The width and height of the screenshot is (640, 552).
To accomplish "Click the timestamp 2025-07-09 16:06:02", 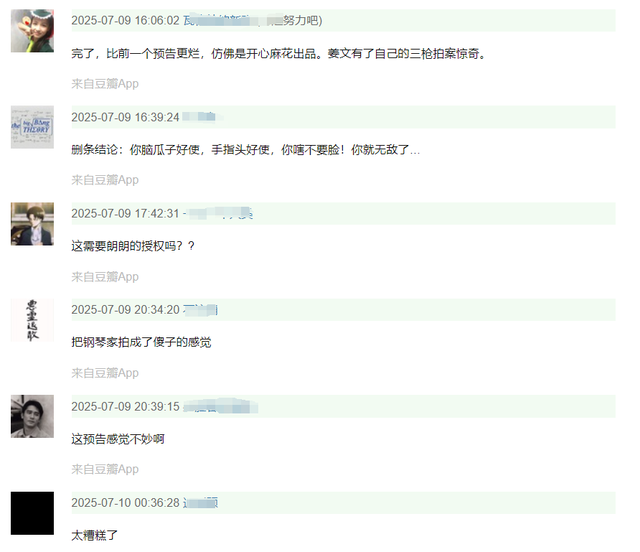I will tap(125, 20).
